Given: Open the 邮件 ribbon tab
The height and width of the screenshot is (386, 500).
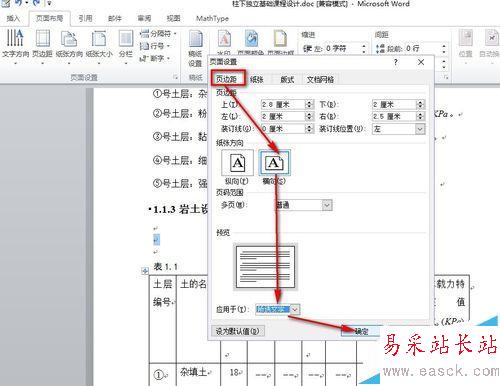Looking at the screenshot, I should [x=115, y=18].
